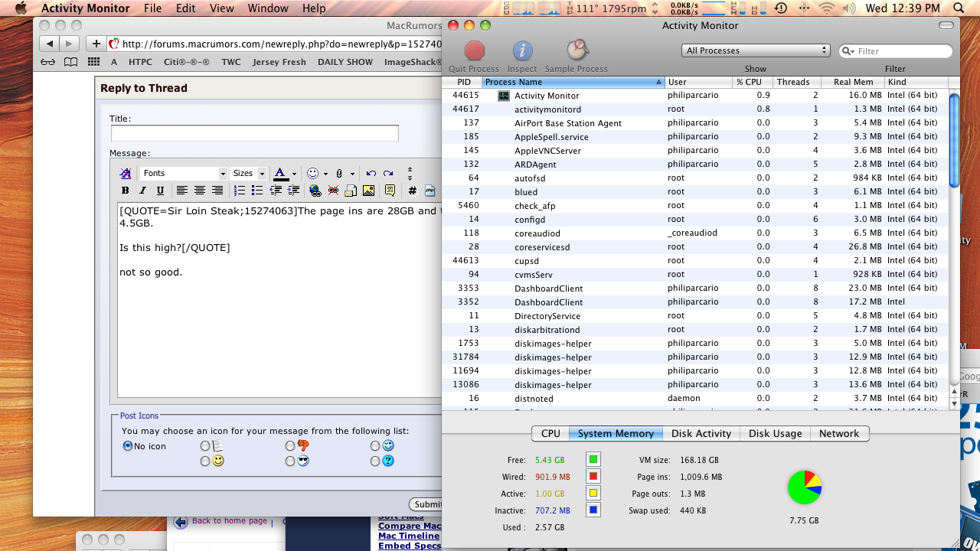Click the Quit Process stop-sign icon
Viewport: 980px width, 551px height.
475,51
